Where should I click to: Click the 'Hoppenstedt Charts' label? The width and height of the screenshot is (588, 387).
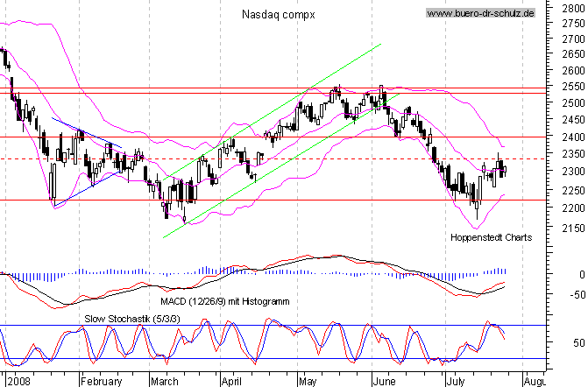(x=492, y=237)
